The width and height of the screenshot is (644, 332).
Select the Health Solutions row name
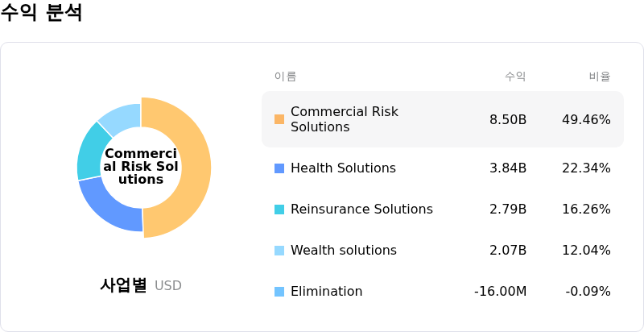tap(343, 168)
